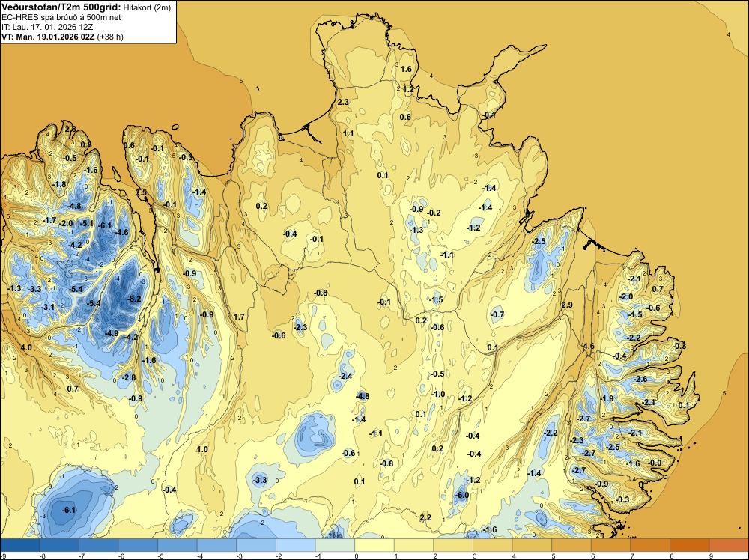Click the legend swatch between -3 and -2
Image resolution: width=749 pixels, height=560 pixels.
[256, 545]
